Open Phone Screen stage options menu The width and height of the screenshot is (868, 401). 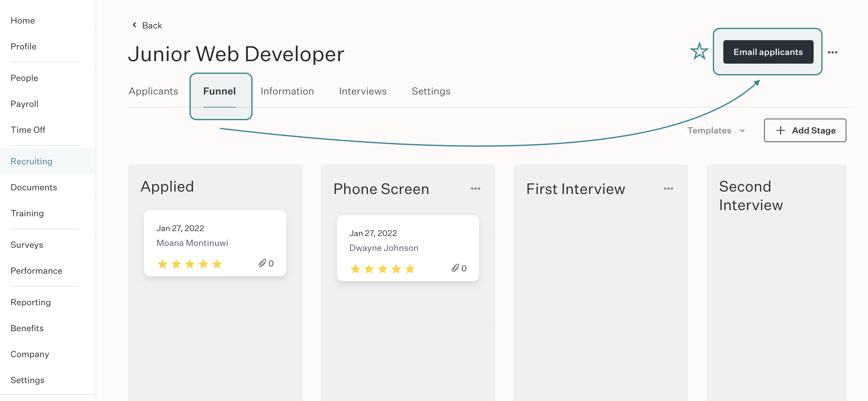[475, 188]
